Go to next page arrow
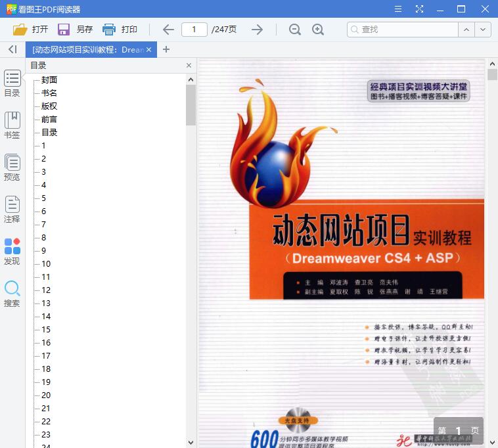 (x=257, y=30)
